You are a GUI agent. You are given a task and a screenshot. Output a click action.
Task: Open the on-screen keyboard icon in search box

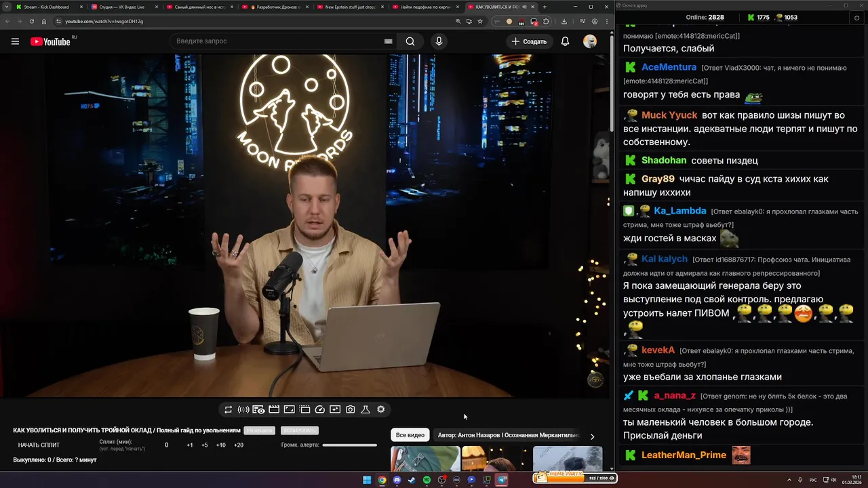388,41
